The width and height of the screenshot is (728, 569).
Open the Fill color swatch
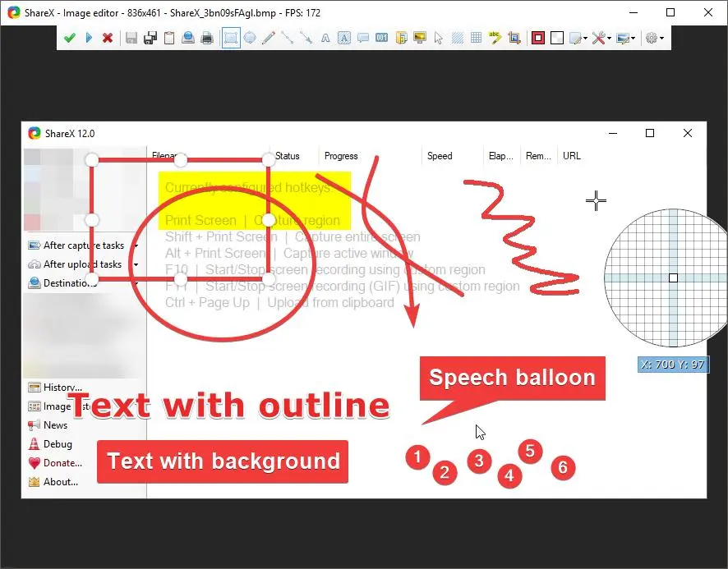tap(556, 38)
